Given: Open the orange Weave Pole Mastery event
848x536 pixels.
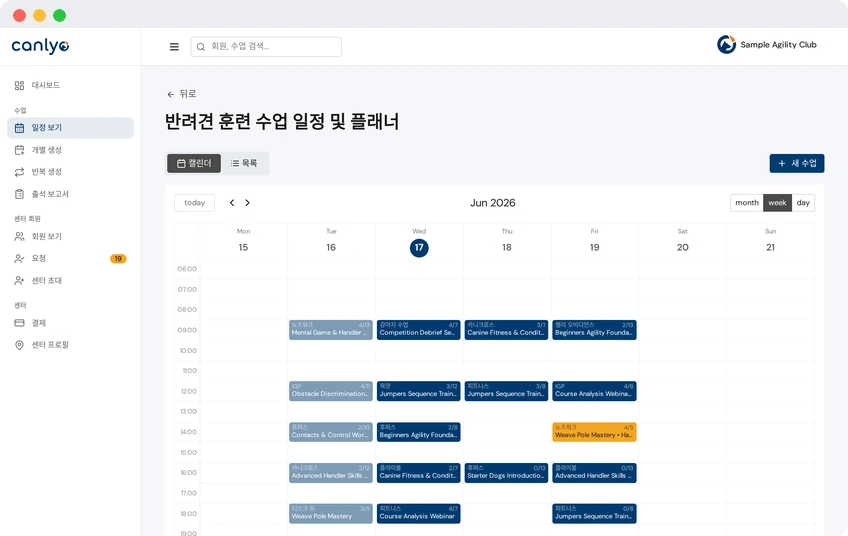Looking at the screenshot, I should (594, 432).
